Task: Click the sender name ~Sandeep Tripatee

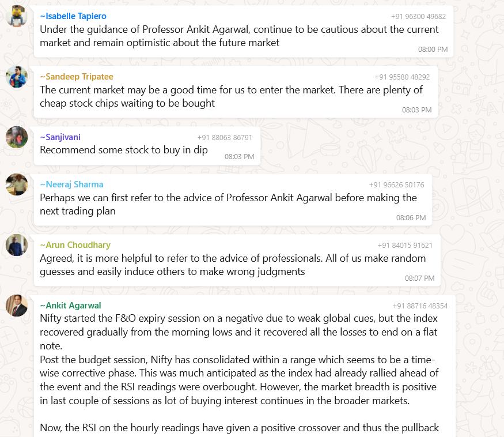Action: [x=77, y=77]
